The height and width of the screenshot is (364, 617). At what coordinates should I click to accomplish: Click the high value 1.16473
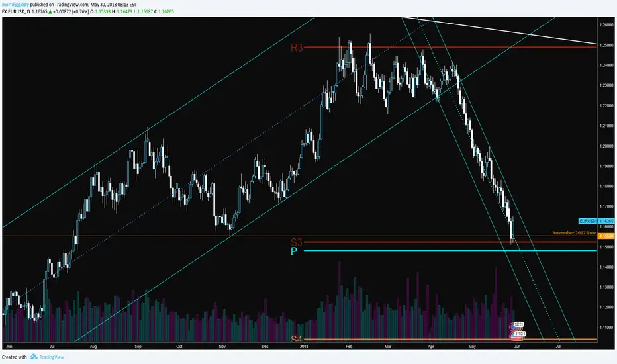tap(124, 11)
